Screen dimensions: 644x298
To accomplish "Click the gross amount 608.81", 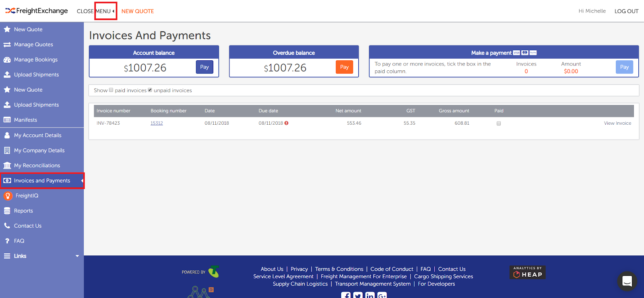I will click(x=462, y=123).
